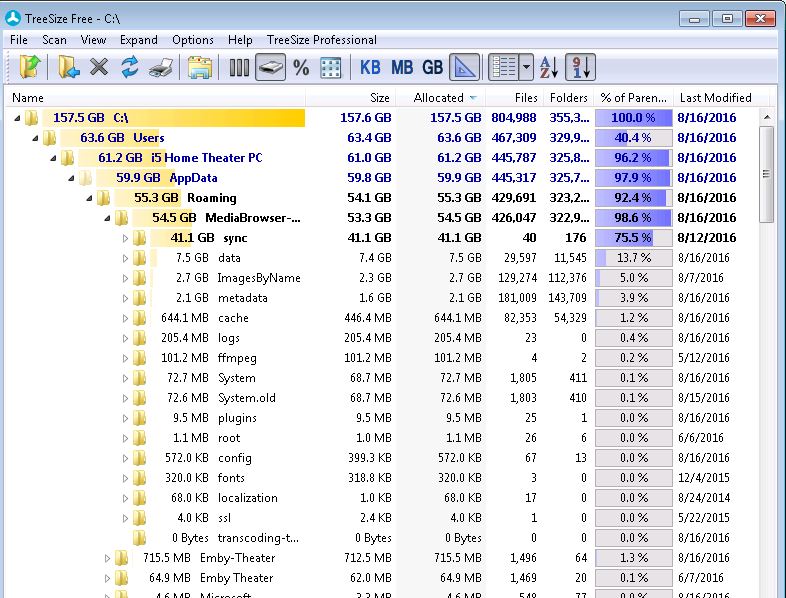Screen dimensions: 786x598
Task: Toggle percent display mode
Action: (301, 68)
